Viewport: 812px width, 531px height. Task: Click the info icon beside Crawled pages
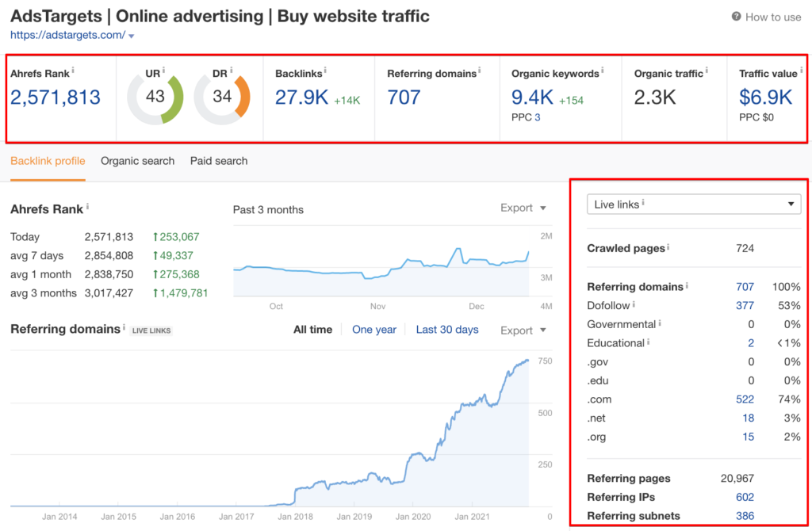[x=668, y=246]
